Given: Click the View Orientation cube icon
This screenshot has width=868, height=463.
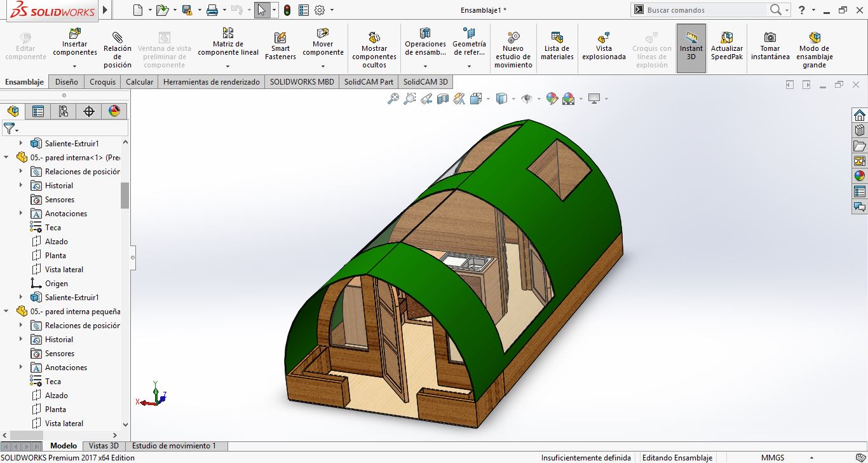Looking at the screenshot, I should (x=476, y=99).
